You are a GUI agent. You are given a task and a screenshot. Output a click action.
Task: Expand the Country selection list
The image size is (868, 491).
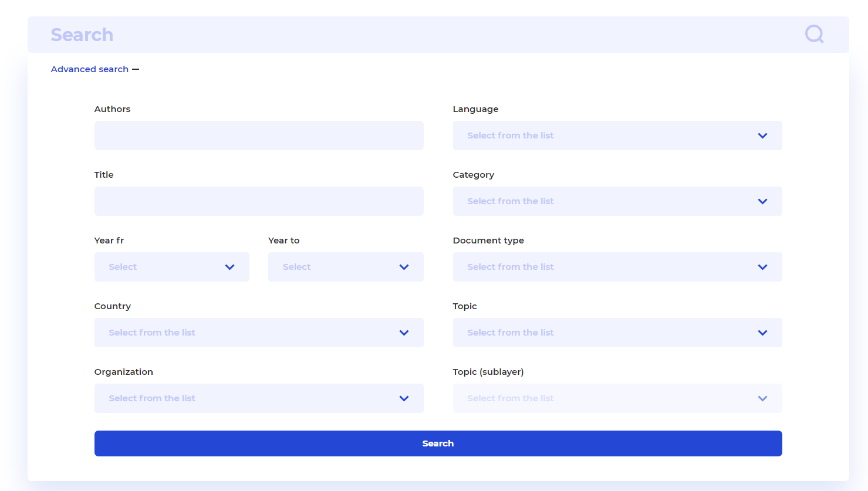(x=258, y=333)
